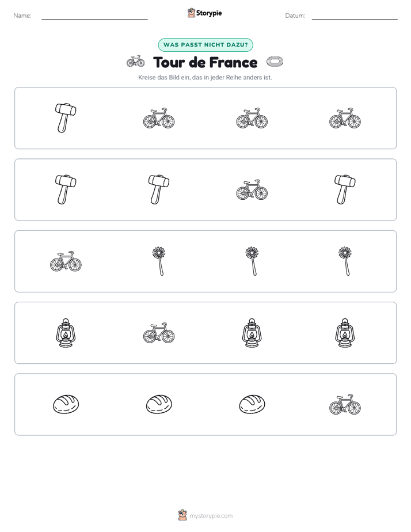This screenshot has height=532, width=411.
Task: Click the last bicycle in row one
Action: click(x=345, y=118)
